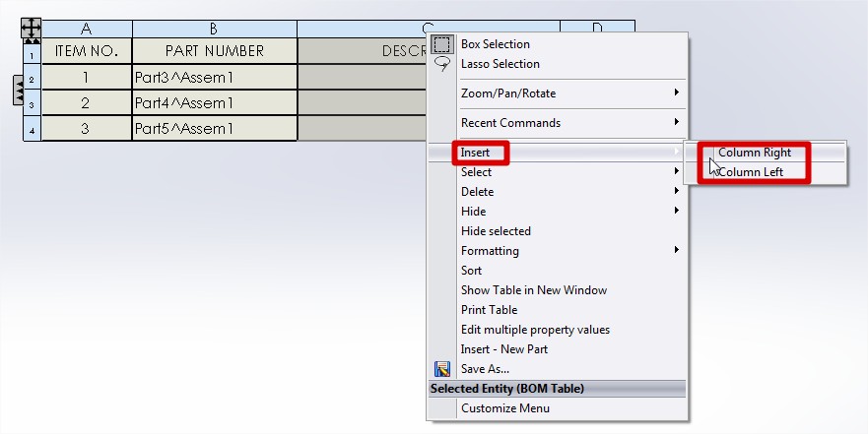Choose the Lasso Selection icon
868x434 pixels.
(442, 64)
